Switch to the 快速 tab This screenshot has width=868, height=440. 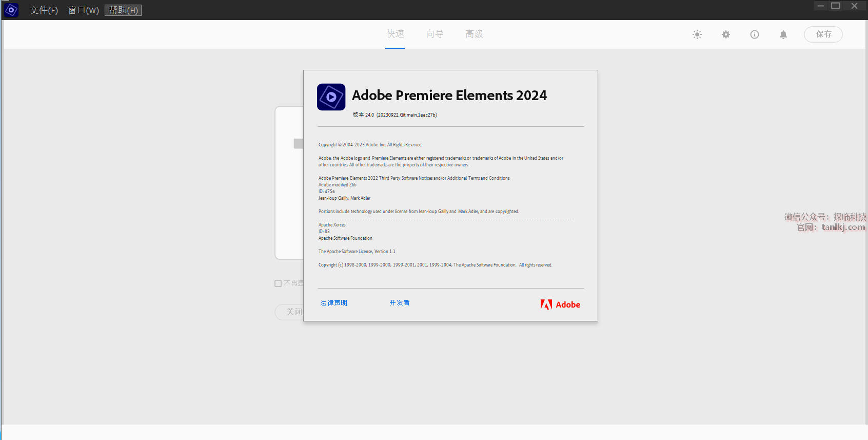point(395,34)
